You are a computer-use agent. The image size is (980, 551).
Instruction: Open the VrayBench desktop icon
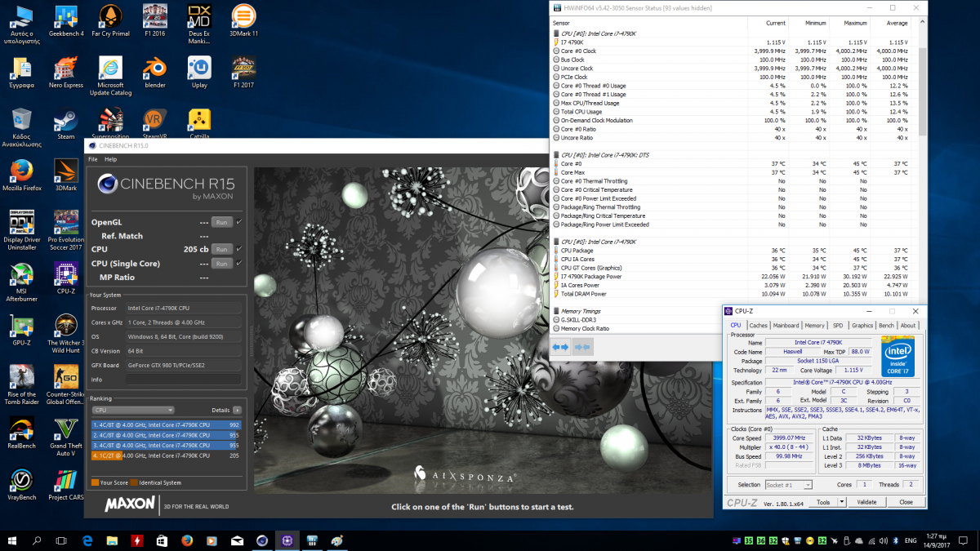click(x=21, y=485)
